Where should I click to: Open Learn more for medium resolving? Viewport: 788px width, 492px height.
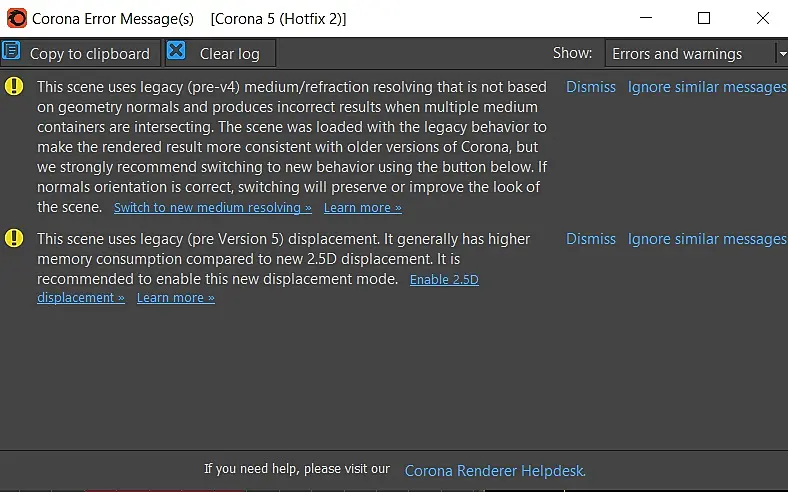coord(363,208)
